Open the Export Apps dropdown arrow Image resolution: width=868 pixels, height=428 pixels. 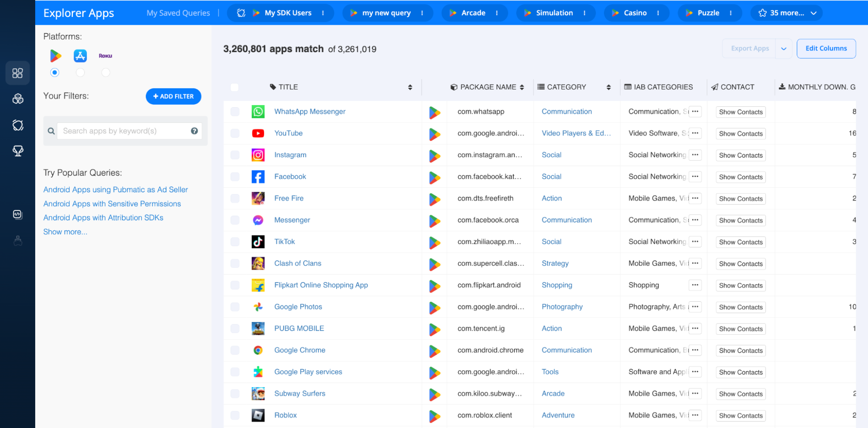coord(784,49)
